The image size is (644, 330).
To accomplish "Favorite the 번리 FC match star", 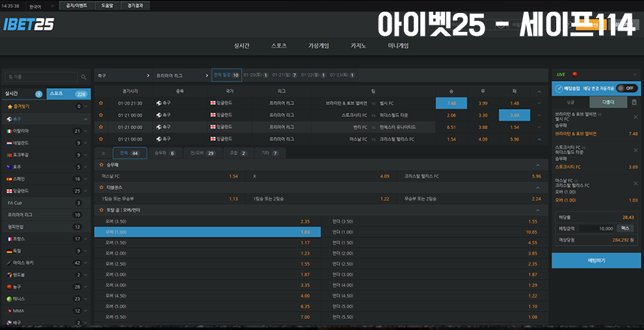I will 101,127.
